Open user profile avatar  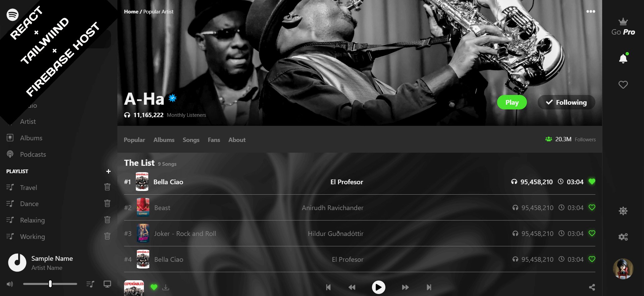[x=623, y=268]
